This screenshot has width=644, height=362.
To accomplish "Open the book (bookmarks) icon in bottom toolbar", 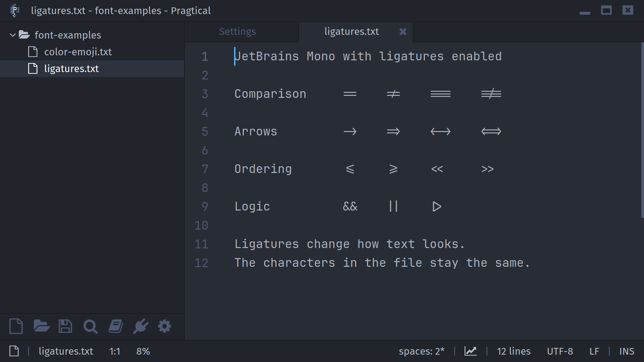I will 116,326.
